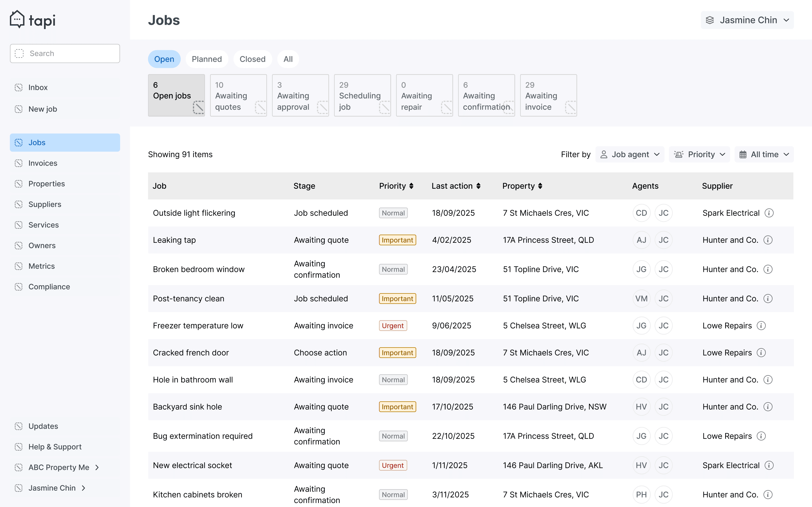Click the tapi house logo icon
The width and height of the screenshot is (812, 507).
click(x=17, y=19)
